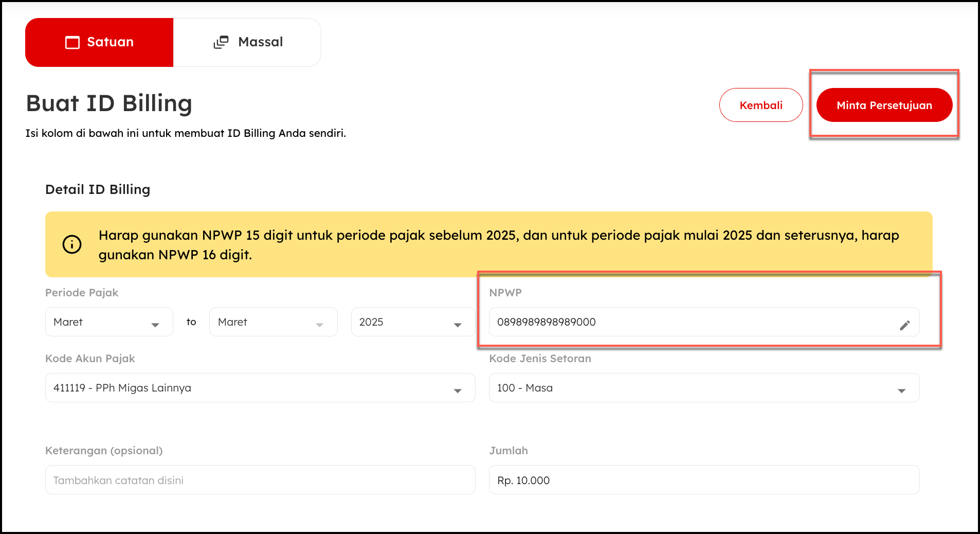Click the Keterangan notes input field
Image resolution: width=980 pixels, height=534 pixels.
(260, 480)
